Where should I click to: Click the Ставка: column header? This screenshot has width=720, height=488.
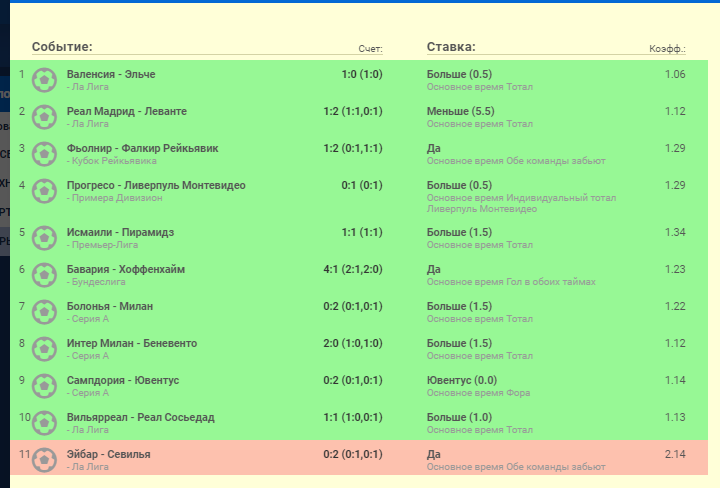(x=451, y=47)
